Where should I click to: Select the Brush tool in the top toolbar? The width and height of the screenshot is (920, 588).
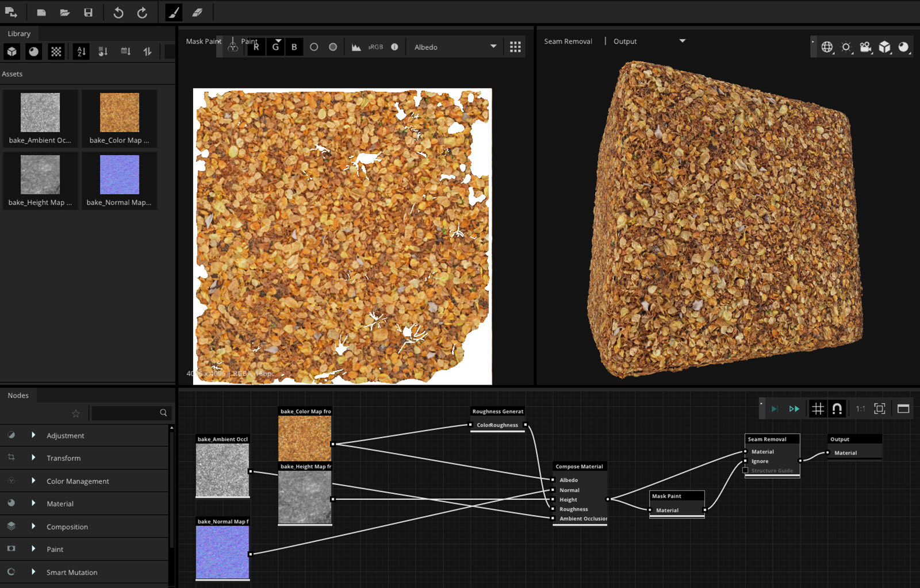[175, 12]
